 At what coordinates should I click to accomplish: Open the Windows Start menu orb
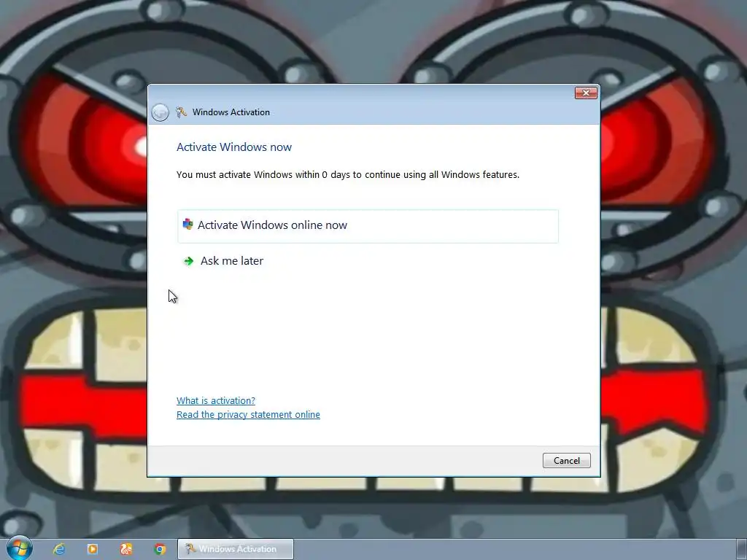pos(19,548)
